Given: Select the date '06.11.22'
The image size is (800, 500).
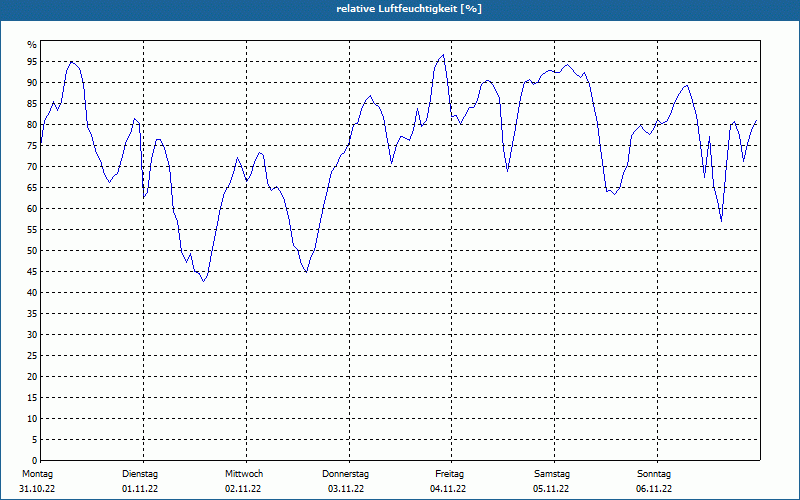Looking at the screenshot, I should [x=654, y=489].
